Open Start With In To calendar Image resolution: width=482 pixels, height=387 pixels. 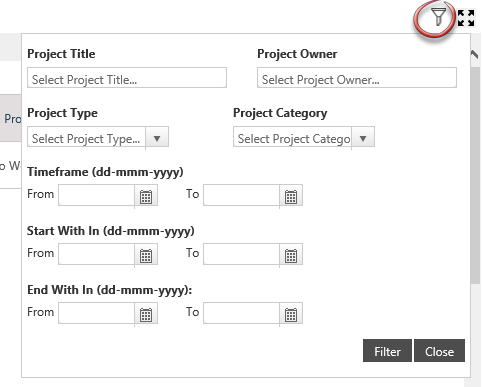click(291, 255)
